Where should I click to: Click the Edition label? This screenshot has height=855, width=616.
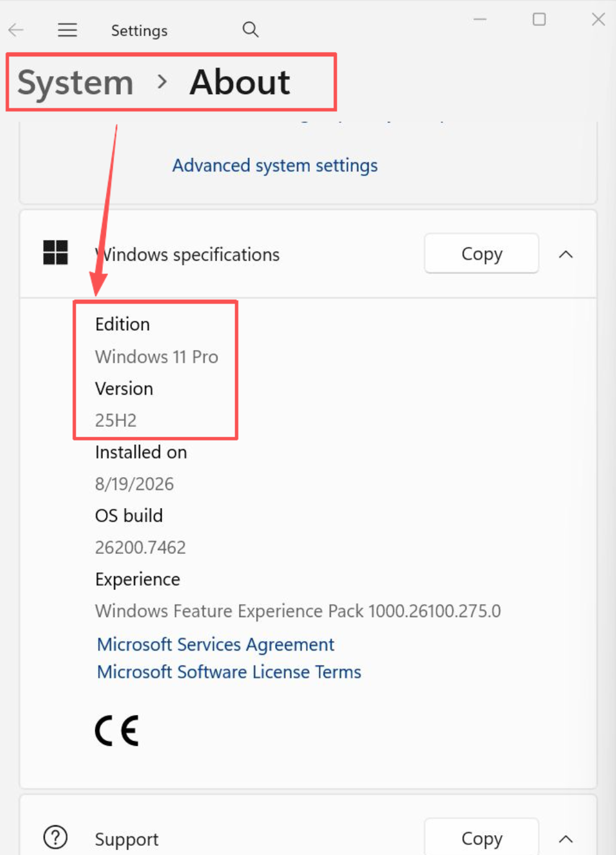[x=123, y=324]
